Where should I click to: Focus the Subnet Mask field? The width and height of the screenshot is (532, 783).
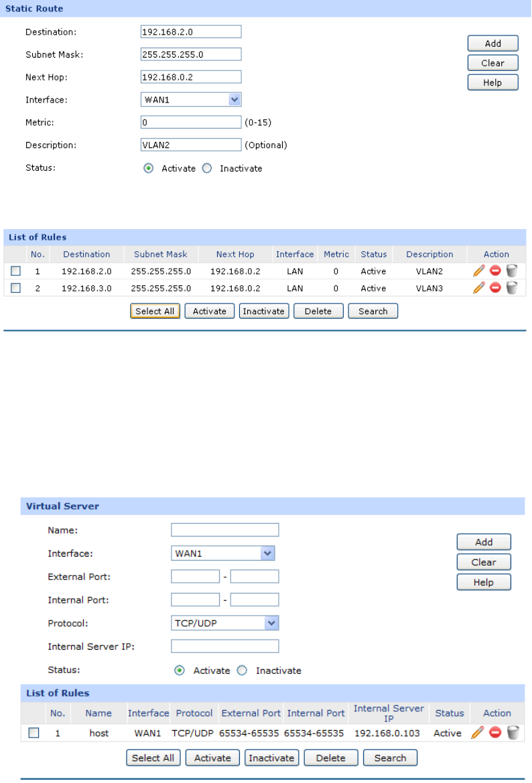tap(191, 54)
